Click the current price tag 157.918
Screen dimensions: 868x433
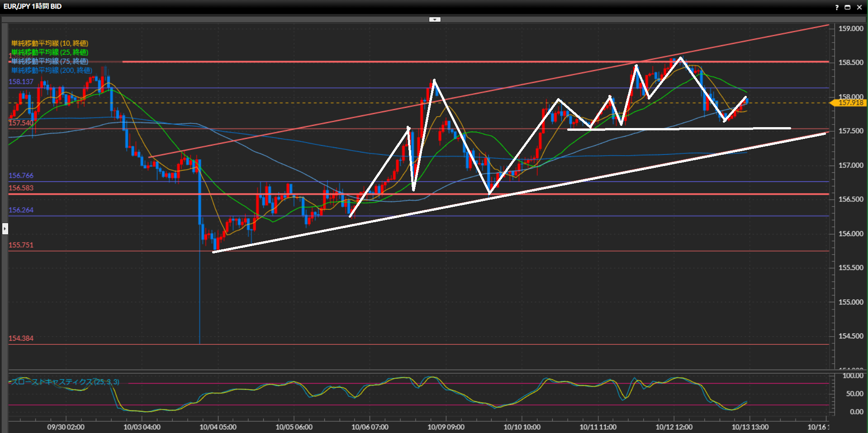[x=850, y=103]
